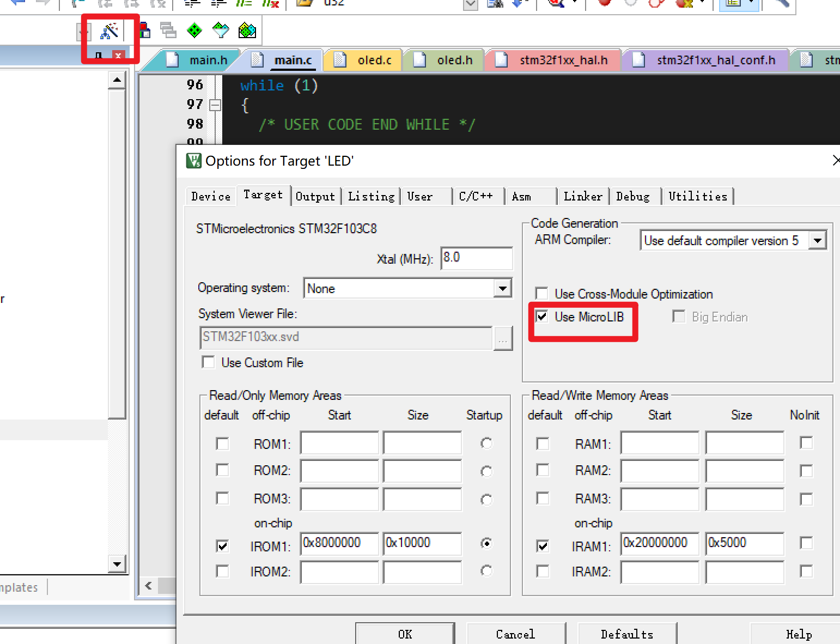Image resolution: width=840 pixels, height=644 pixels.
Task: Click the IRAM1 Start address field
Action: click(x=660, y=543)
